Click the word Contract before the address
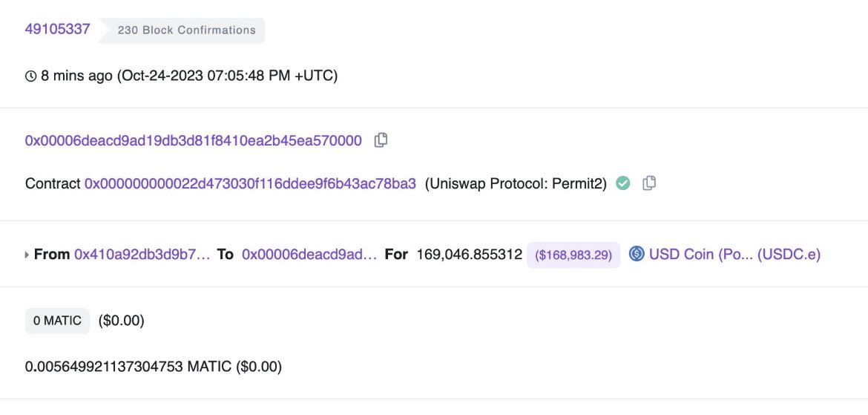 (x=53, y=183)
